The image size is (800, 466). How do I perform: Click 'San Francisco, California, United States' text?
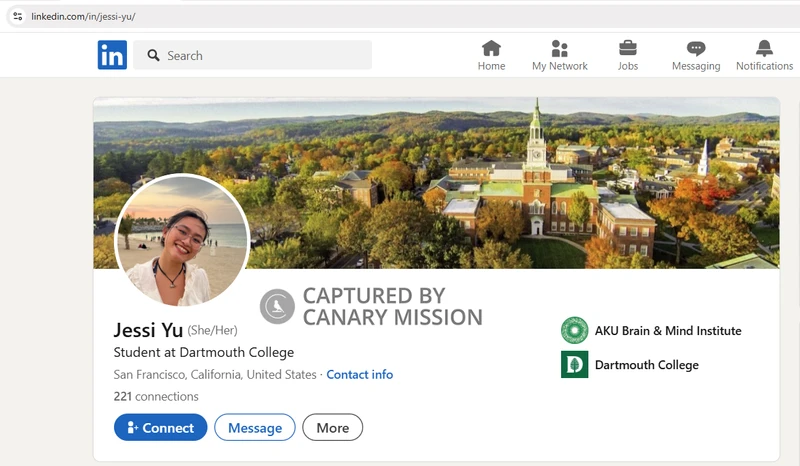tap(215, 375)
